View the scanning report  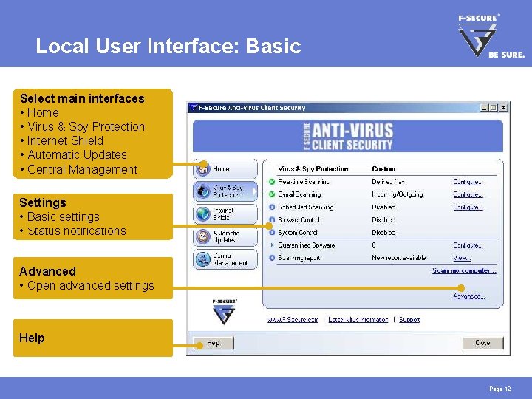click(x=462, y=258)
